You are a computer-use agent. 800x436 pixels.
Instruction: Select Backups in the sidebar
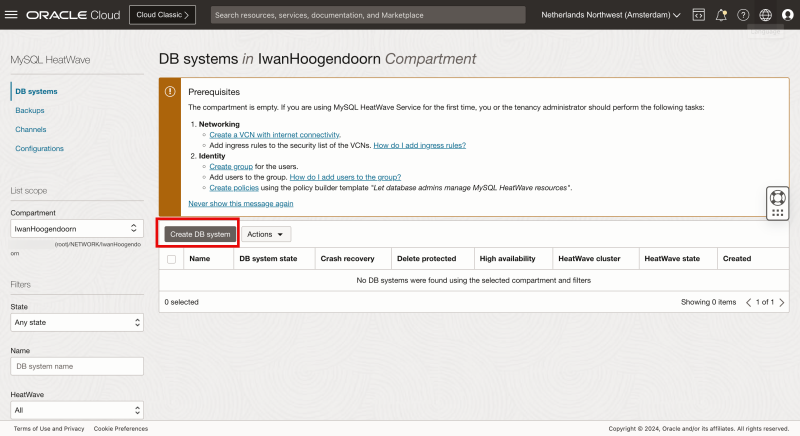(x=30, y=110)
